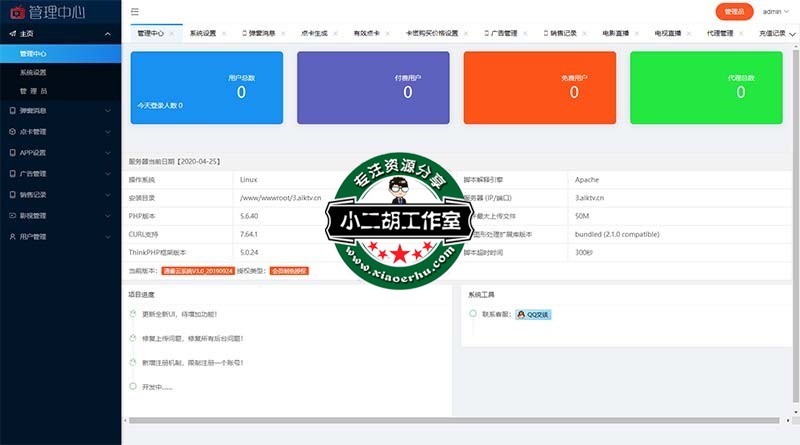Expand the 销售记录 sidebar menu arrow
This screenshot has width=800, height=445.
108,194
